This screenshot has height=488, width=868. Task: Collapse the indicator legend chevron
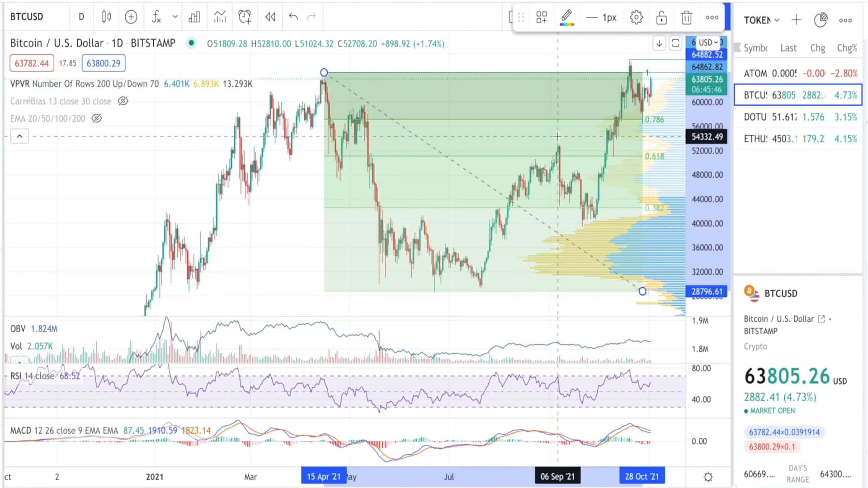19,136
